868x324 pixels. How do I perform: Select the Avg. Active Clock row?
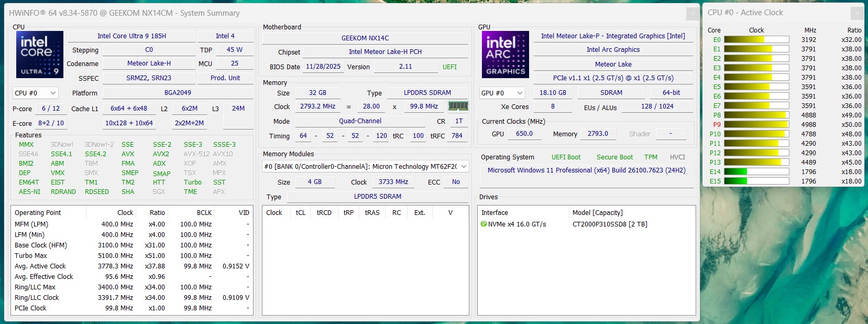[131, 266]
